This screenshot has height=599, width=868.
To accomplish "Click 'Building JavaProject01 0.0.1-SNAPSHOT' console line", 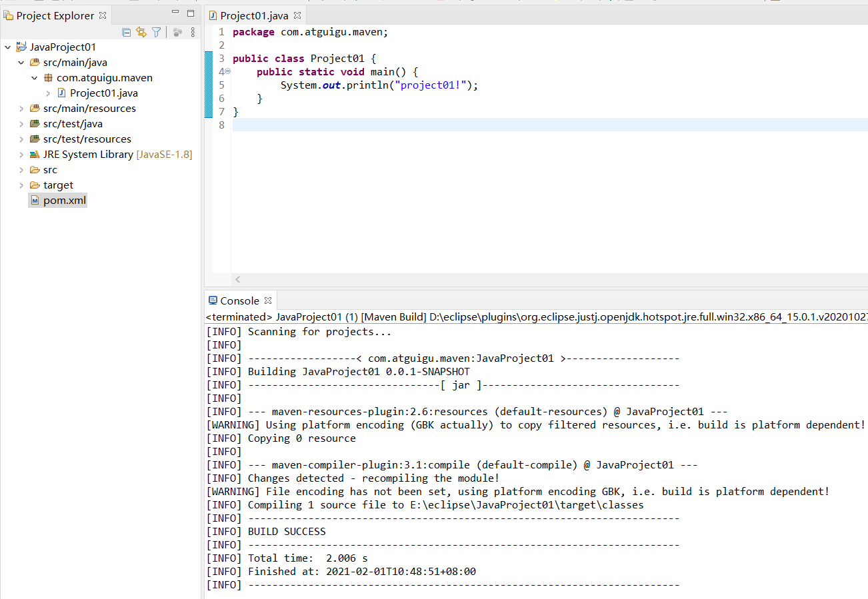I will point(338,371).
